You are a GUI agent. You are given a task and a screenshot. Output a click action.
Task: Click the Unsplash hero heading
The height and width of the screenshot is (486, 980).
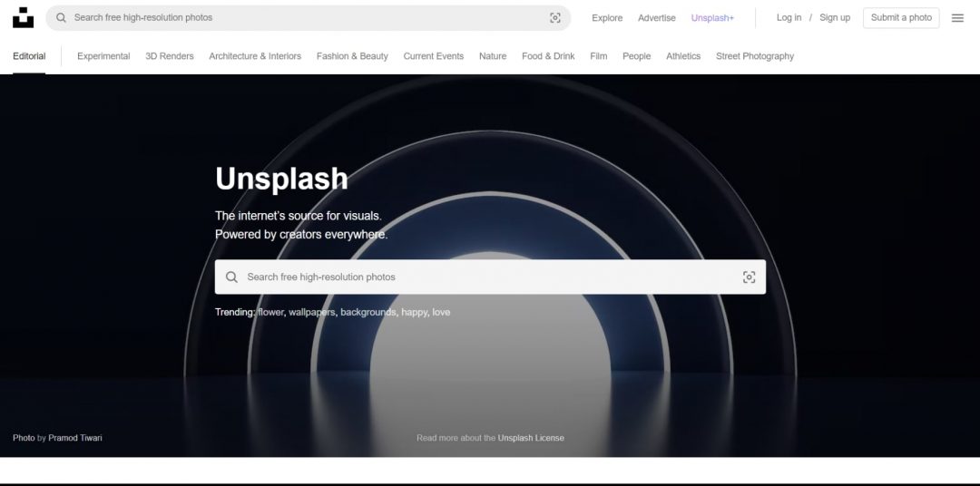281,179
